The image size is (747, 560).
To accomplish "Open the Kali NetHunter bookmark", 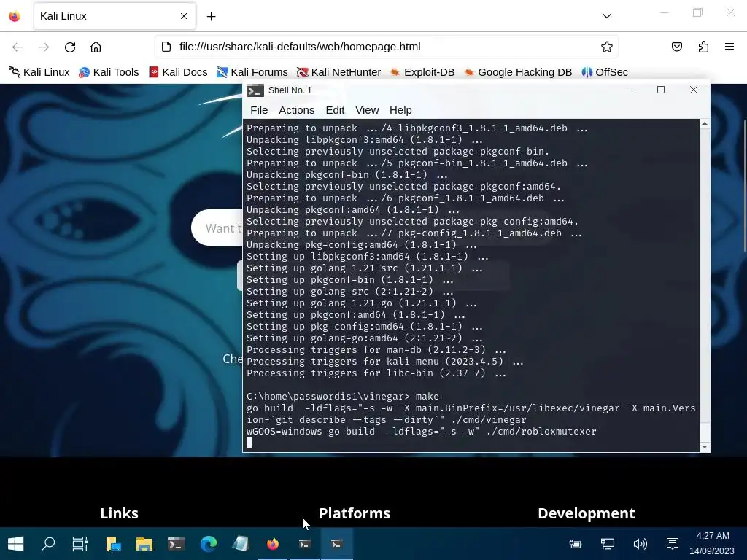I will pos(338,72).
